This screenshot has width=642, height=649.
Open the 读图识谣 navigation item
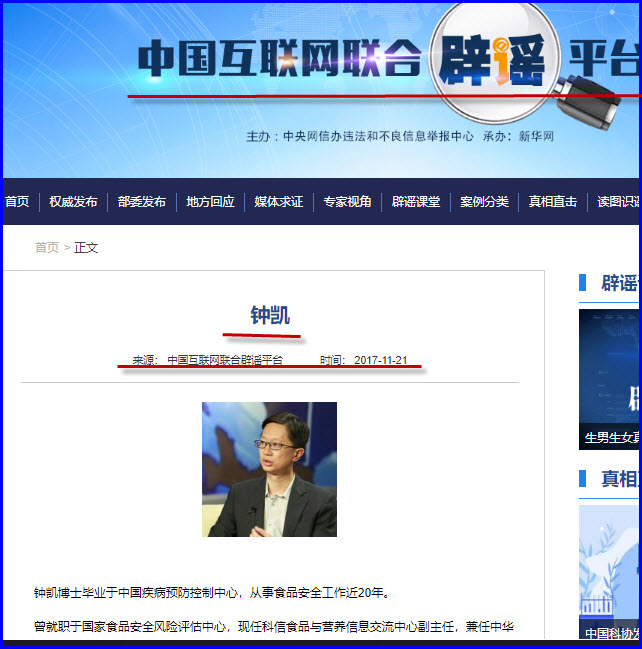618,202
